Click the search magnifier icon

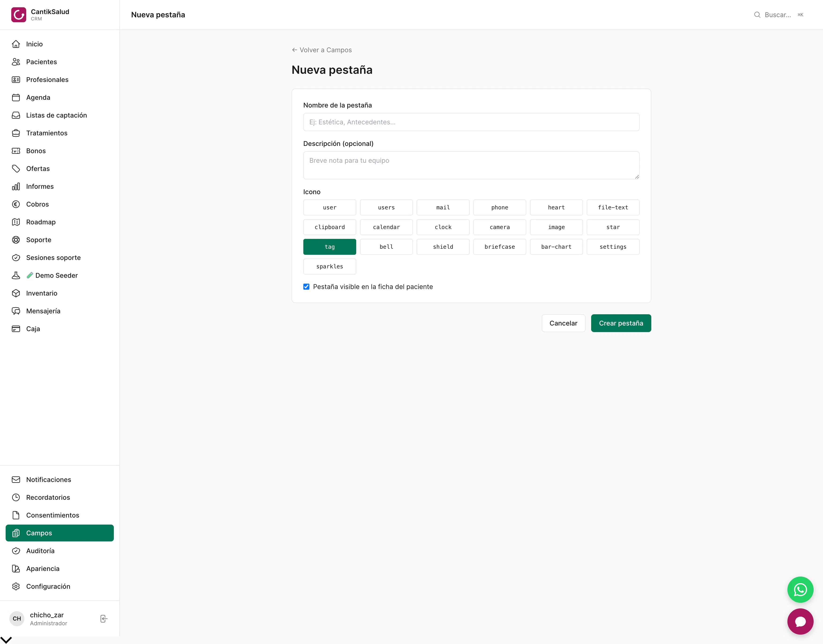[757, 15]
